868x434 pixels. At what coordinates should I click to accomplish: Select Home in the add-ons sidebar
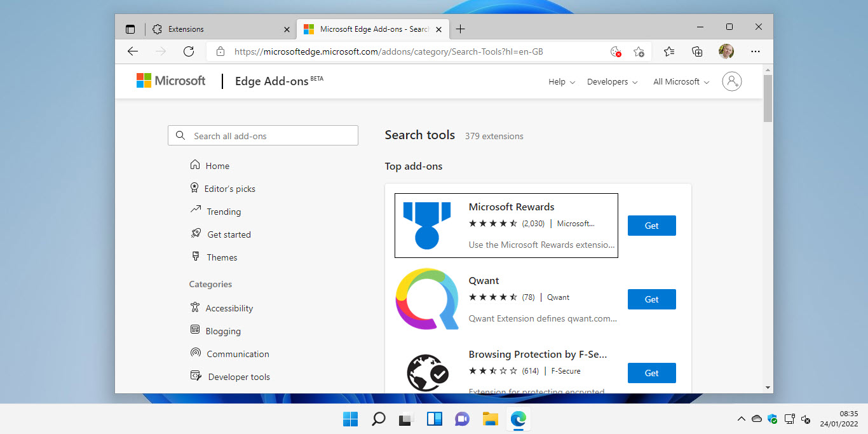coord(217,165)
